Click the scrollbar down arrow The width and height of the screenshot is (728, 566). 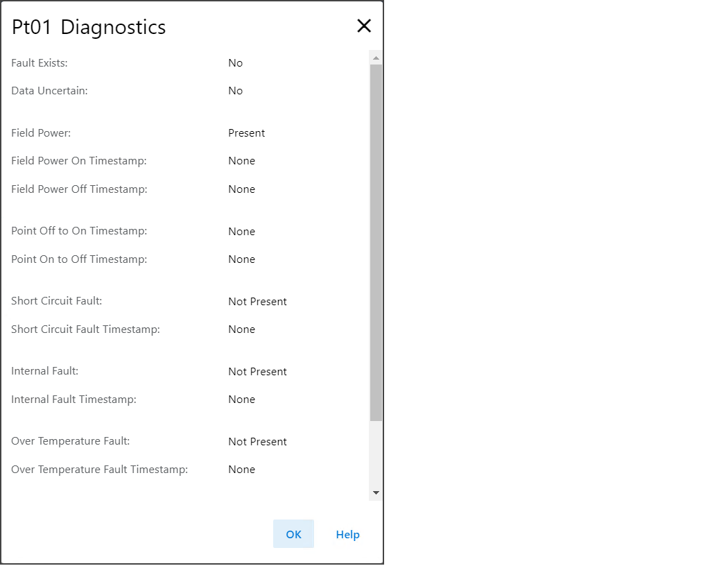[376, 492]
